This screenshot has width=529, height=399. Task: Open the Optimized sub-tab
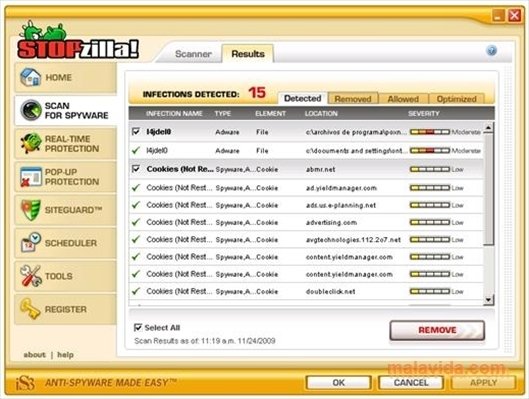(456, 99)
